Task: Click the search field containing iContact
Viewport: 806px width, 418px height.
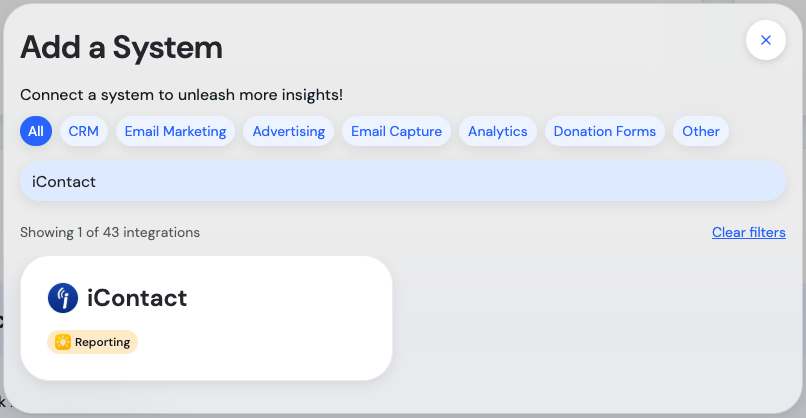Action: tap(402, 182)
